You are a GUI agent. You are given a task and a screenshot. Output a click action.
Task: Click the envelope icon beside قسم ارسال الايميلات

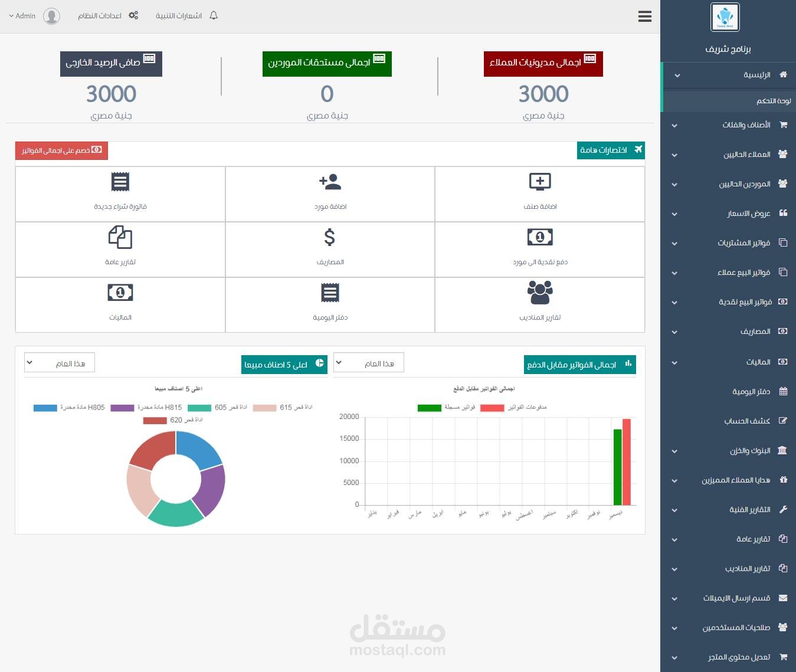783,598
